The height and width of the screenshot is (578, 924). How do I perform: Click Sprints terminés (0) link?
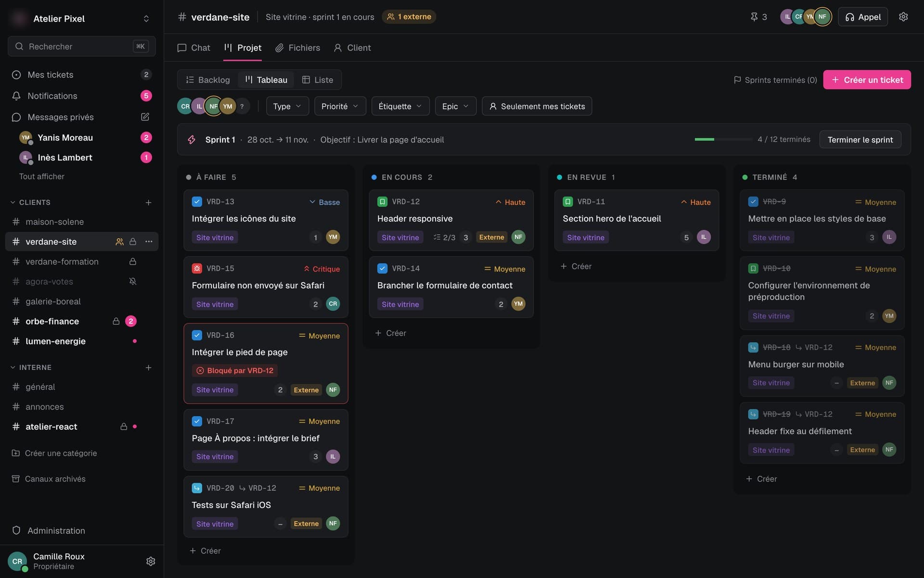[775, 80]
